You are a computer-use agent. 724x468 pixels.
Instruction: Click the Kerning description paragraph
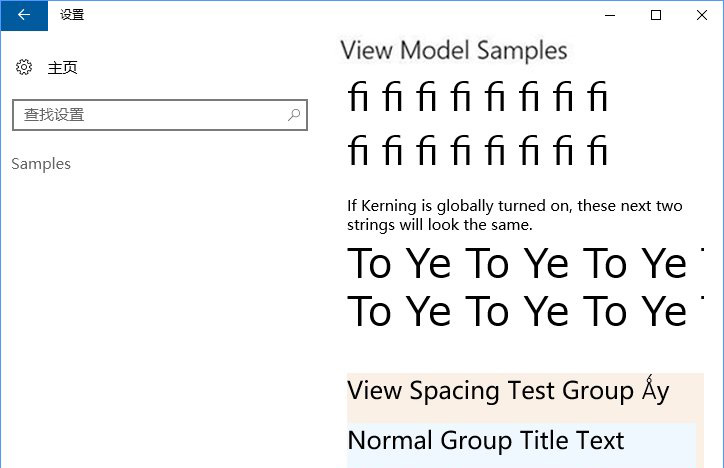514,215
